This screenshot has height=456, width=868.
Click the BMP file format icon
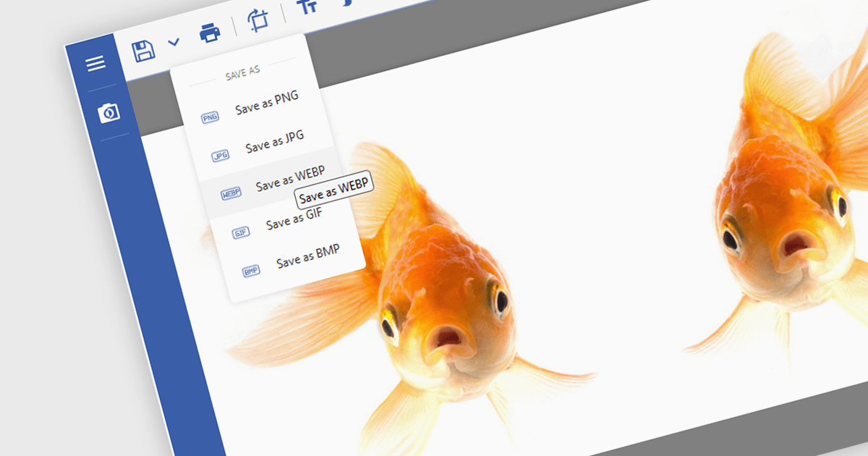tap(250, 271)
